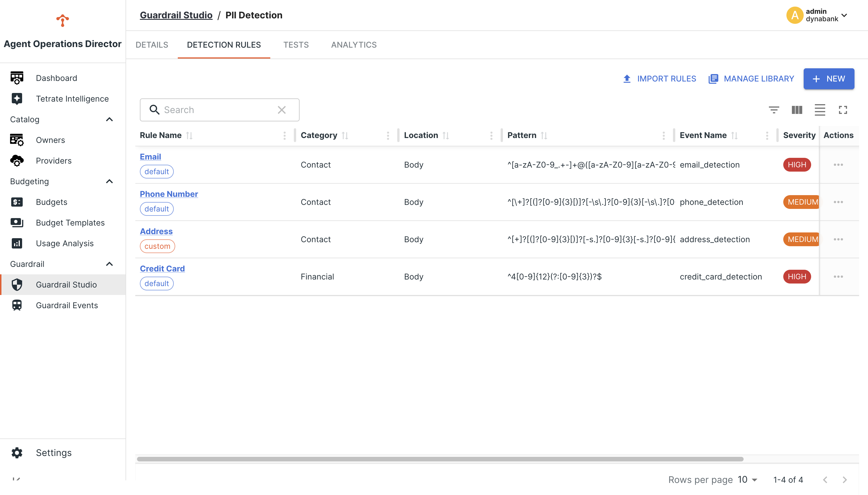Open Category column options menu
The height and width of the screenshot is (495, 868).
pyautogui.click(x=388, y=136)
